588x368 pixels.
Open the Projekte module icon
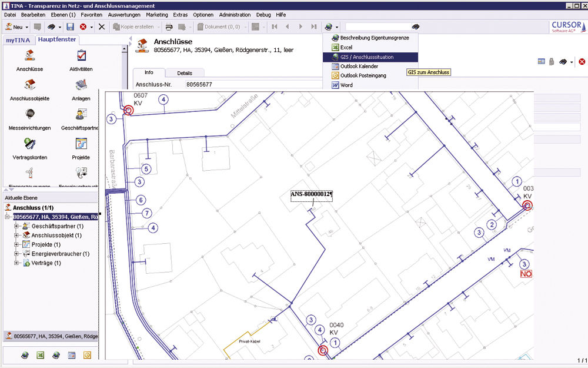point(81,144)
